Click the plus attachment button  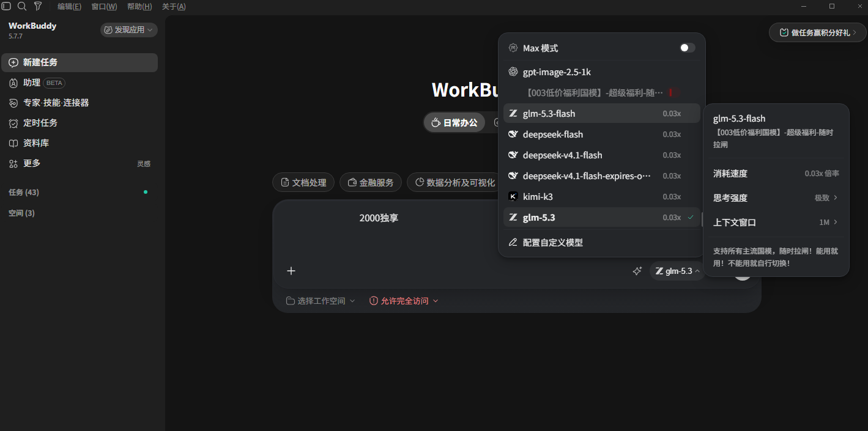click(291, 271)
